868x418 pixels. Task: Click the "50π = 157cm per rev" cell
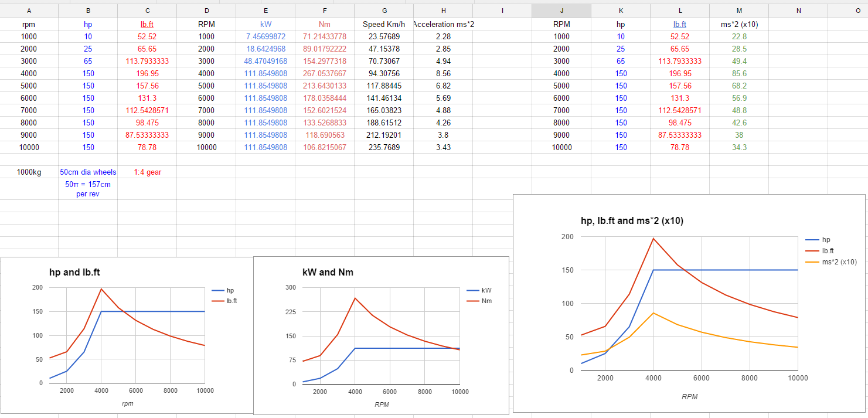coord(88,189)
